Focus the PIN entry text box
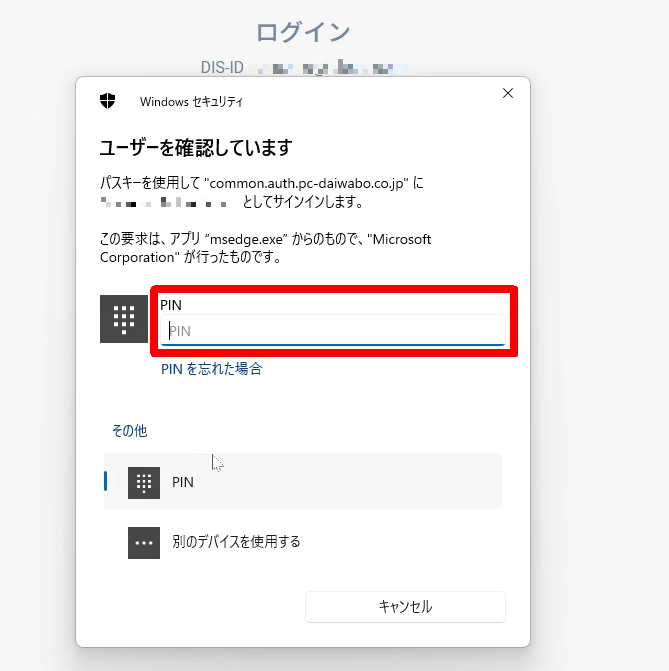 coord(335,331)
